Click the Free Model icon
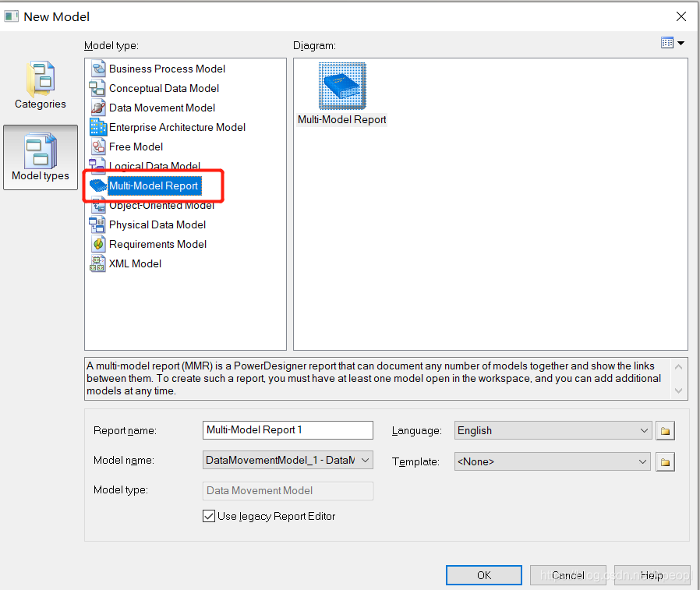Image resolution: width=700 pixels, height=590 pixels. point(98,147)
